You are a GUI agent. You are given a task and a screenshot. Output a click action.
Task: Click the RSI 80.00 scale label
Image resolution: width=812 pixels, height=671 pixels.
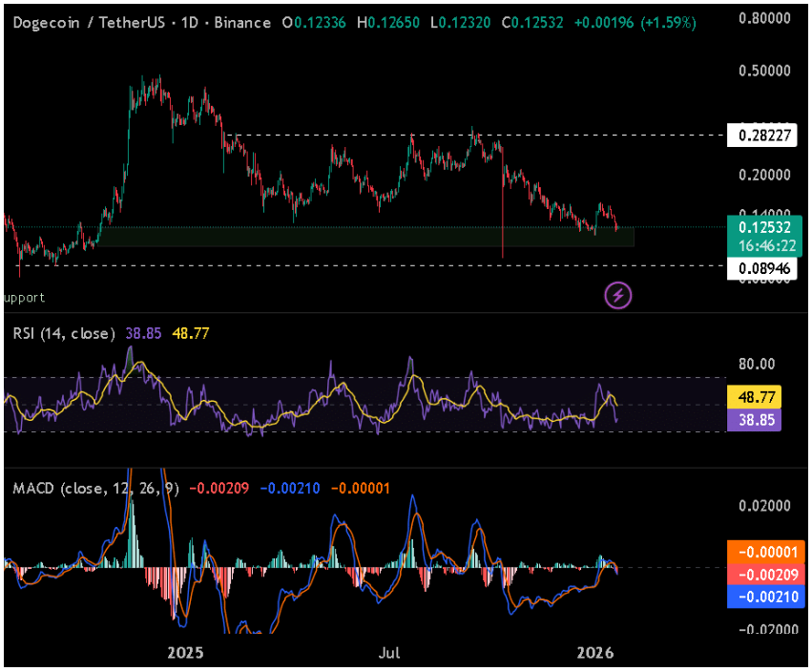pos(757,364)
